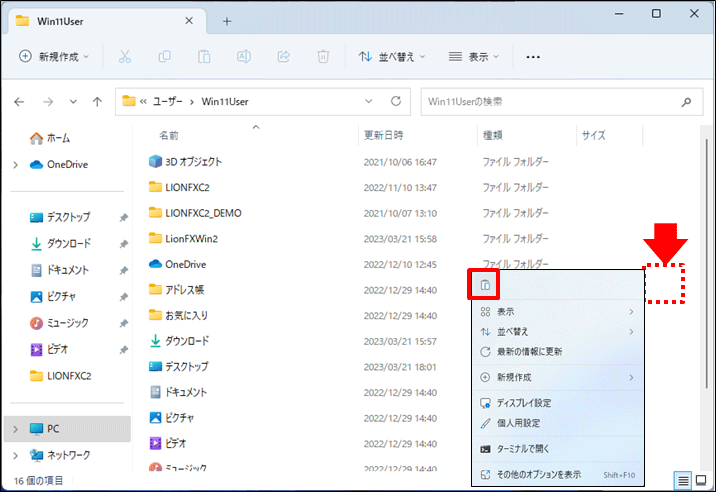This screenshot has width=716, height=492.
Task: Expand PC node in navigation pane
Action: 16,429
